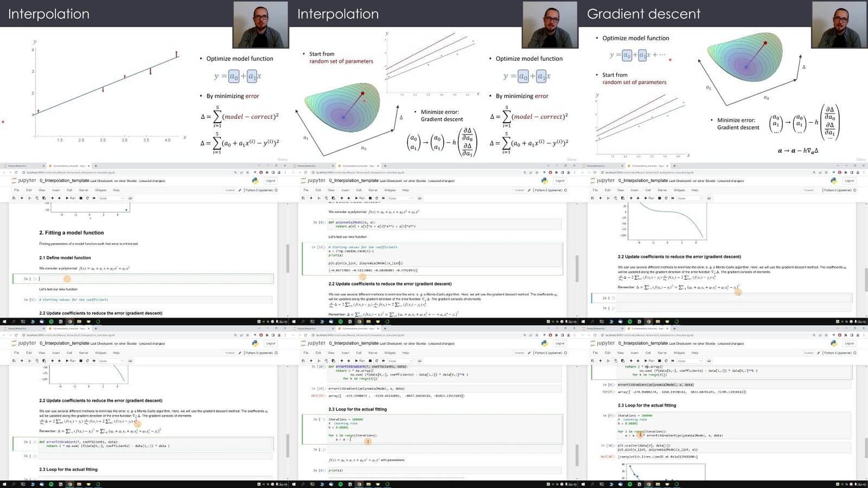Open Help menu in notebook with the single-line errorFitGradient cell

pyautogui.click(x=116, y=353)
